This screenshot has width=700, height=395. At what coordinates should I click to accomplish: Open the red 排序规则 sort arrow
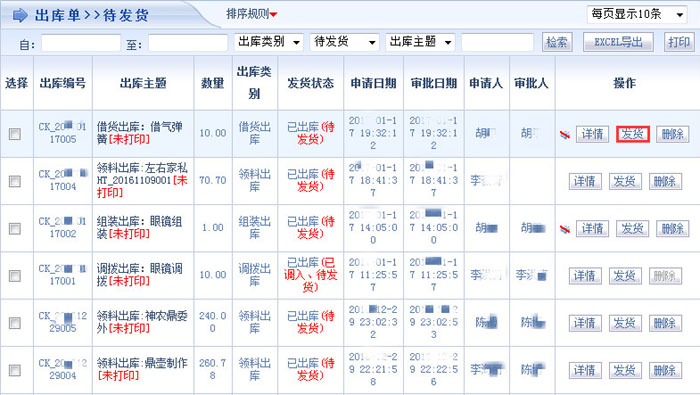click(x=274, y=14)
